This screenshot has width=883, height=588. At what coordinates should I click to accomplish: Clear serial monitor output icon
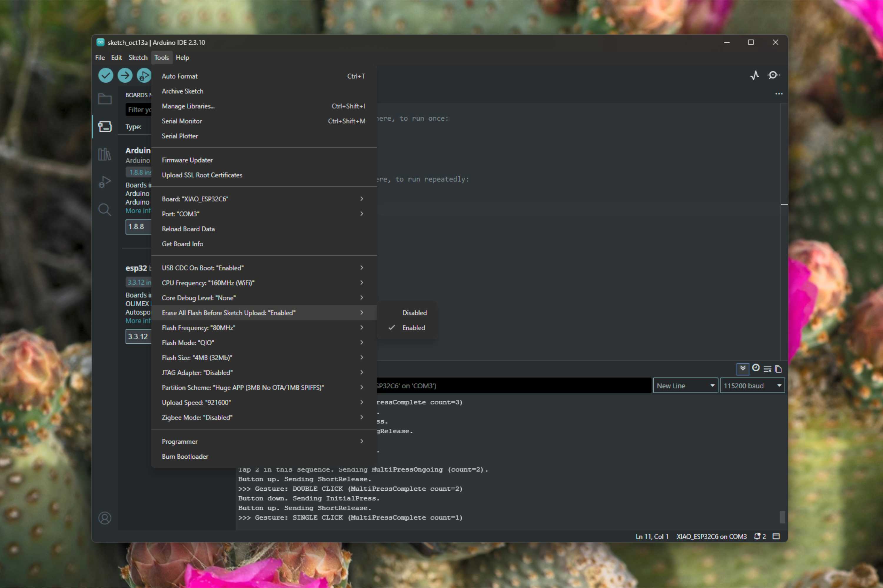click(x=767, y=369)
